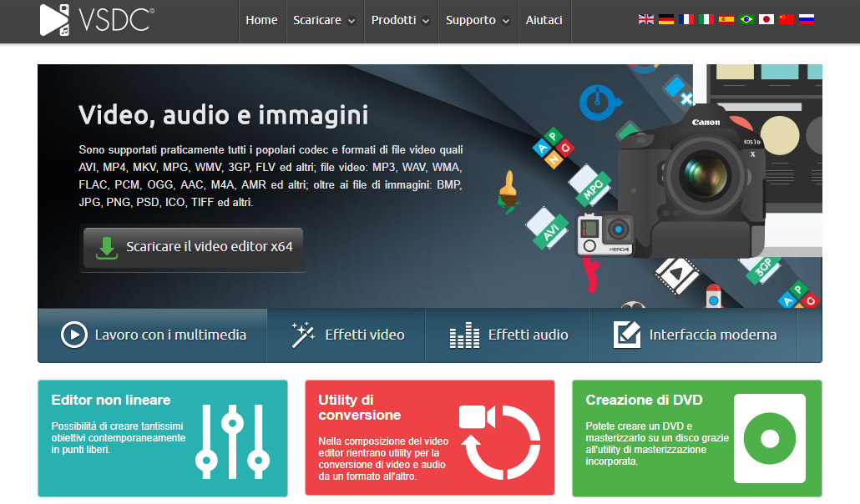
Task: Open the Editor non lineare heading
Action: coord(111,400)
